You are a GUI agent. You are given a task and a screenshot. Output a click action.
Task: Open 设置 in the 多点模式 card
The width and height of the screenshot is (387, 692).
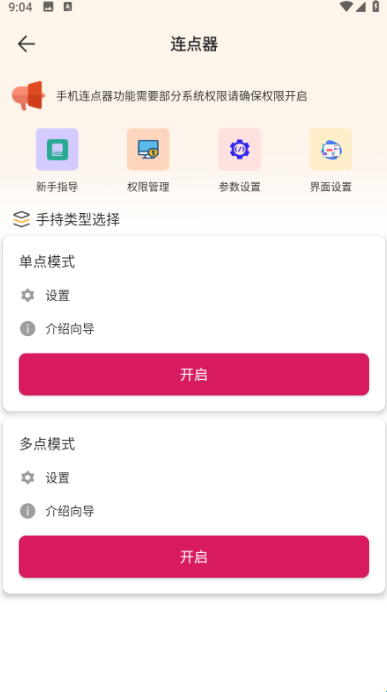pos(57,478)
